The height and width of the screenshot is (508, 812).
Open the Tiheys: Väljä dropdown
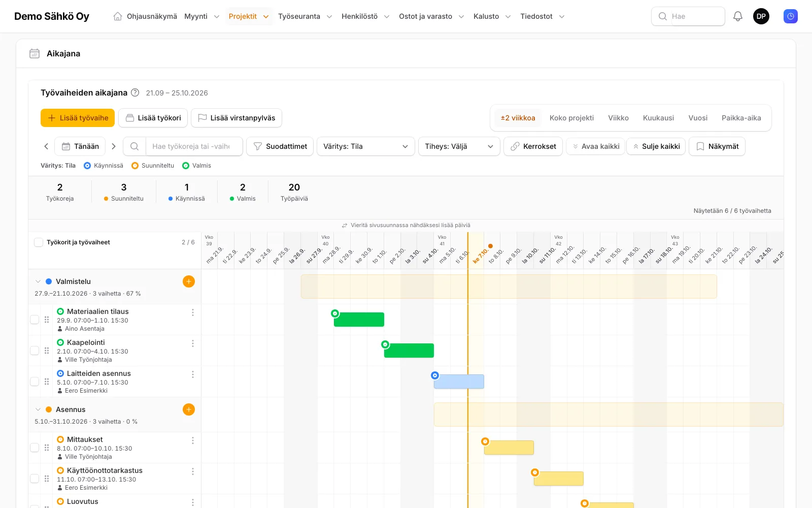[x=459, y=146]
